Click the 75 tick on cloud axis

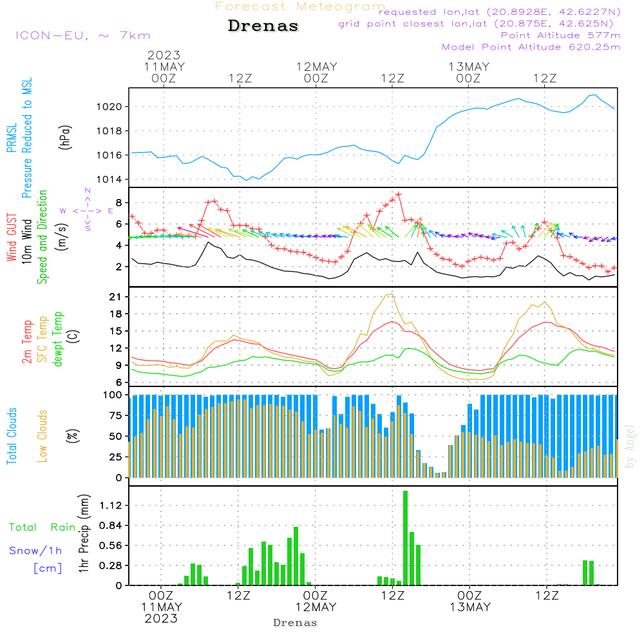click(x=115, y=415)
